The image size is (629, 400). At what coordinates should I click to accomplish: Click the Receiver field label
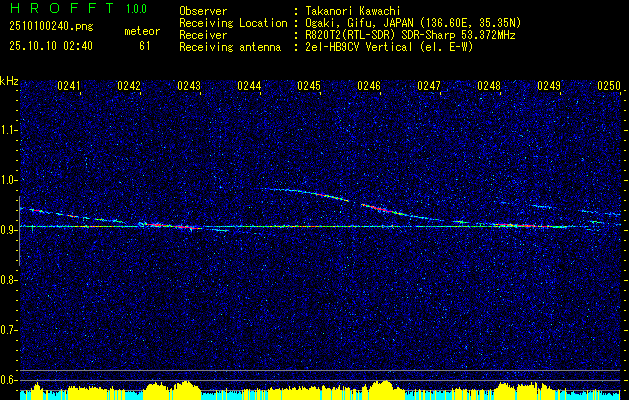coord(203,35)
